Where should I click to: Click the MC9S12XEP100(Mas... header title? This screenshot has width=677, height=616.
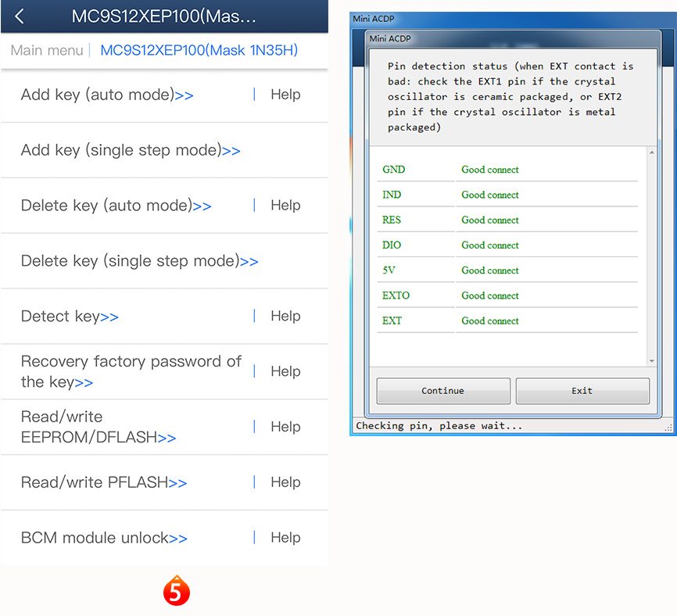pos(163,16)
